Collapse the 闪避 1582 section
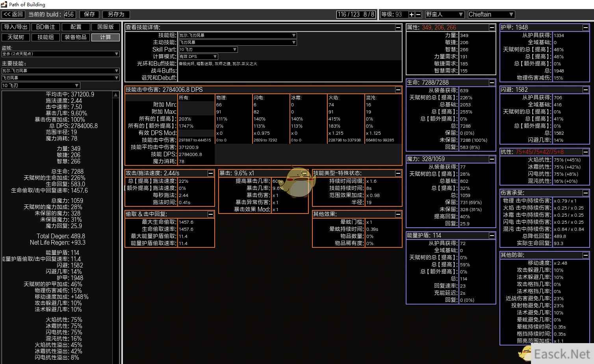Image resolution: width=594 pixels, height=364 pixels. tap(586, 90)
